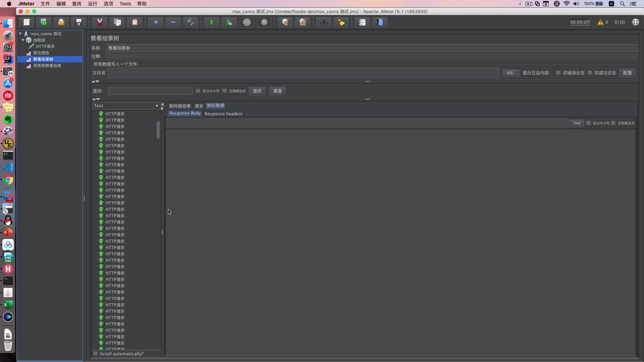Click the Open file folder icon

(61, 22)
